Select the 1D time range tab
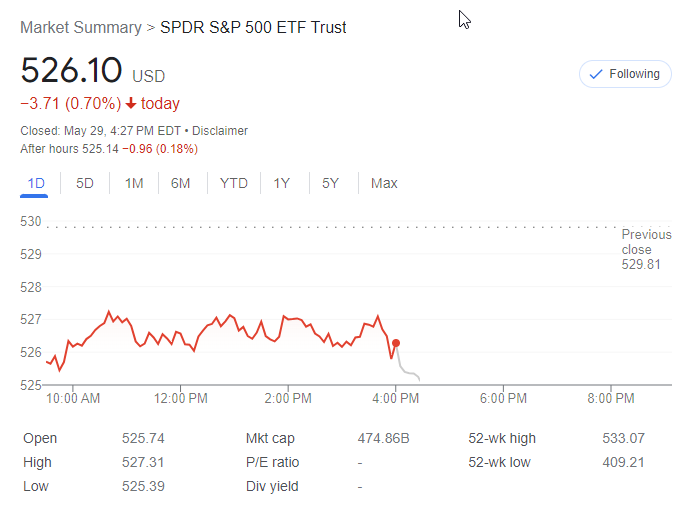Viewport: 686px width, 507px height. (x=36, y=183)
